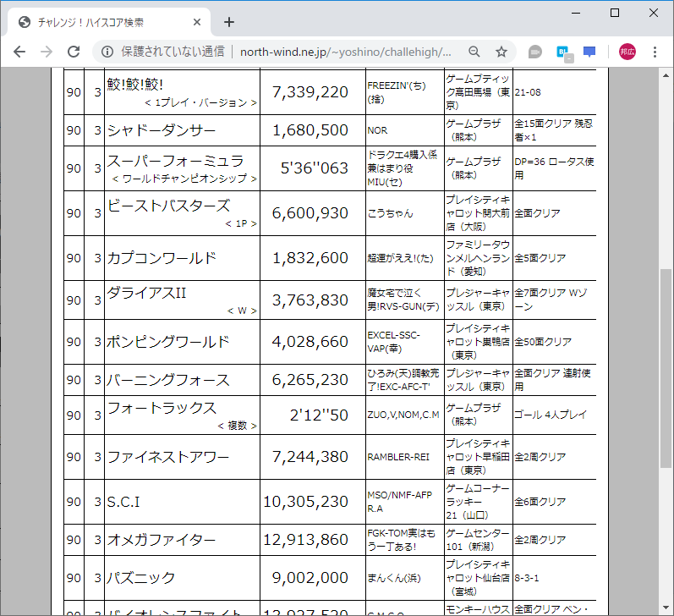
Task: Open the blue speech bubble extension
Action: coord(589,52)
